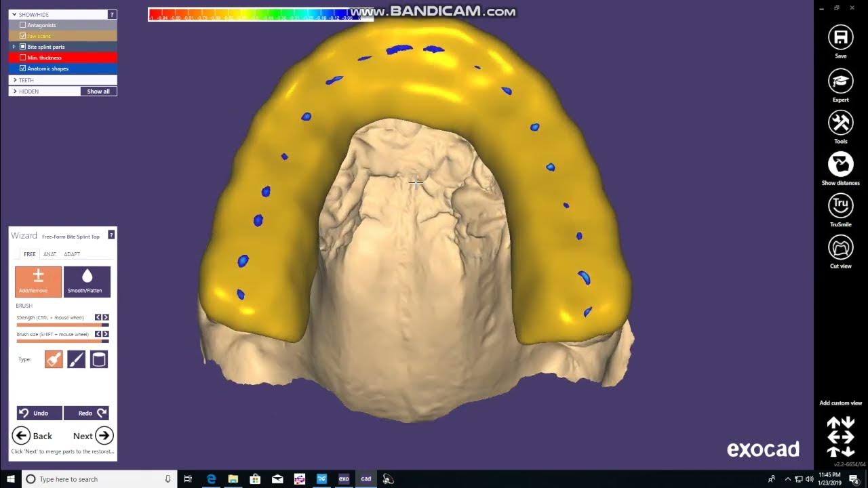Image resolution: width=868 pixels, height=488 pixels.
Task: Open Expert mode
Action: point(840,81)
